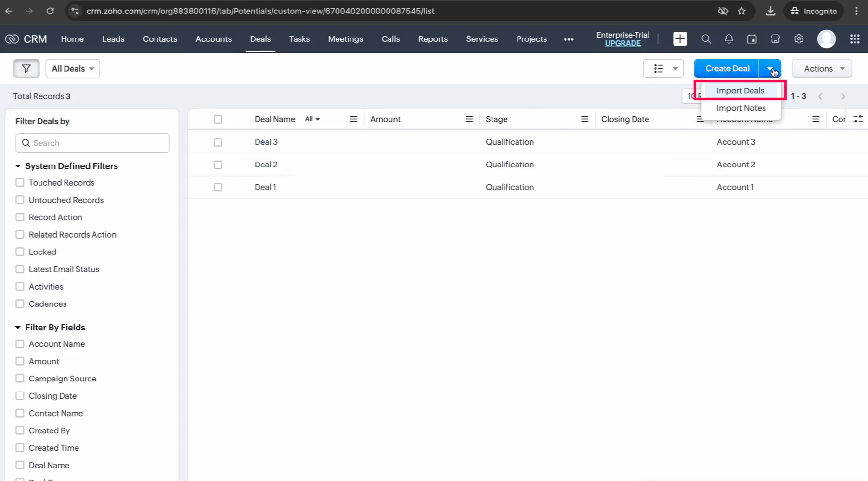The image size is (868, 481).
Task: Open the calendar icon in header
Action: click(x=751, y=39)
